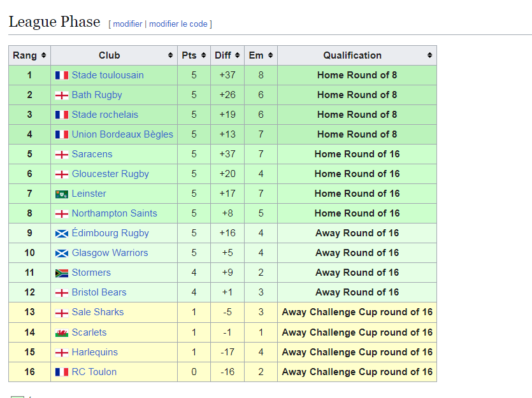Image resolution: width=532 pixels, height=398 pixels.
Task: Select RC Toulon's Pts value 0
Action: point(194,372)
